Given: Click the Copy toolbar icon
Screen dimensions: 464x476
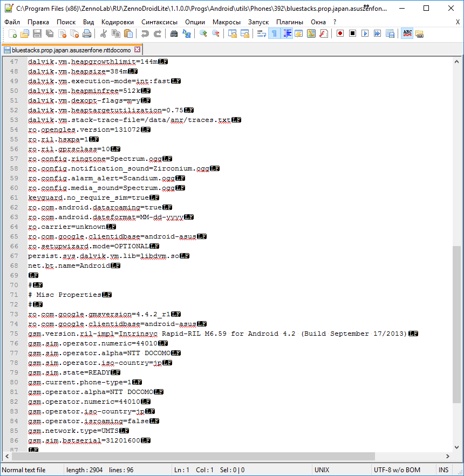Looking at the screenshot, I should (116, 33).
